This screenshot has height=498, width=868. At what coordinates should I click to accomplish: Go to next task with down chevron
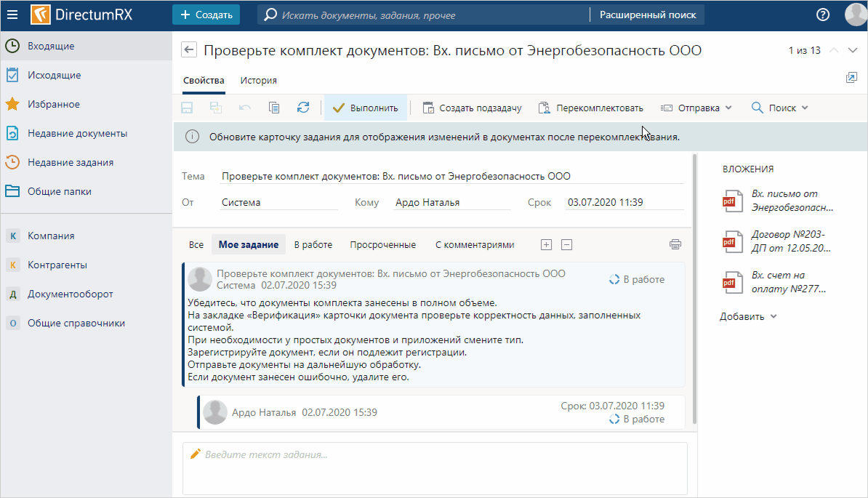pos(853,50)
